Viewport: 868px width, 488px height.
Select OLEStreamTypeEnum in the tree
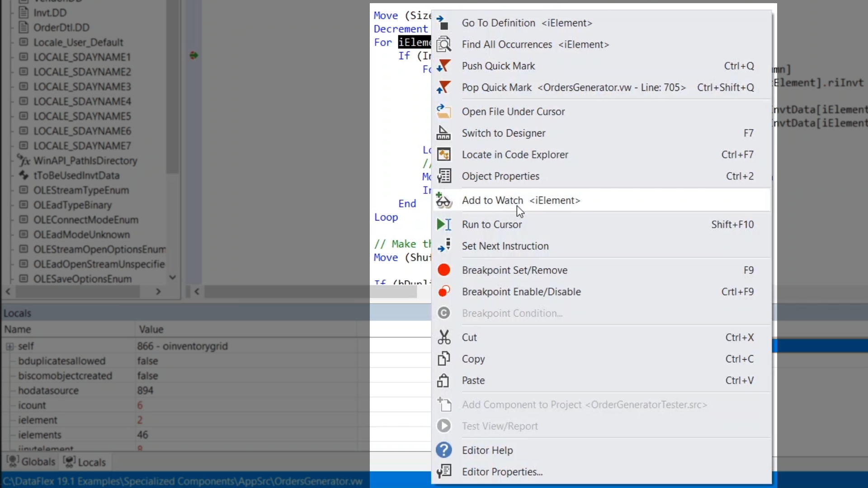(x=81, y=190)
